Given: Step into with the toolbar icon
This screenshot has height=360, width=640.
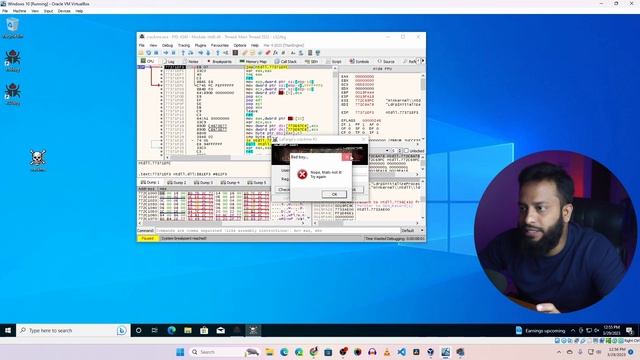Looking at the screenshot, I should pos(183,53).
